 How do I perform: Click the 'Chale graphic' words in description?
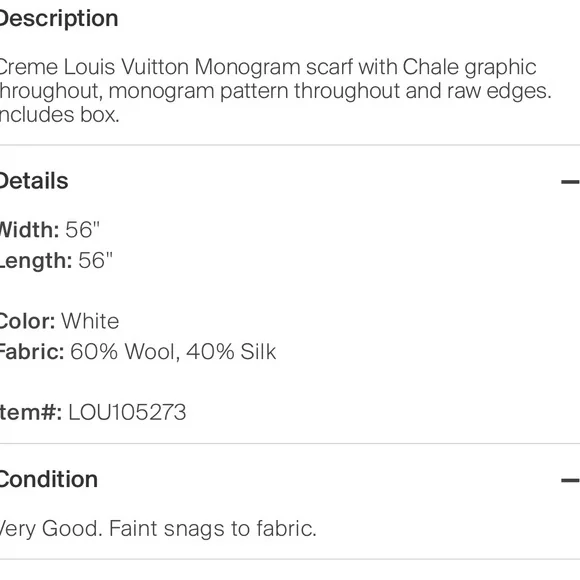pyautogui.click(x=469, y=68)
